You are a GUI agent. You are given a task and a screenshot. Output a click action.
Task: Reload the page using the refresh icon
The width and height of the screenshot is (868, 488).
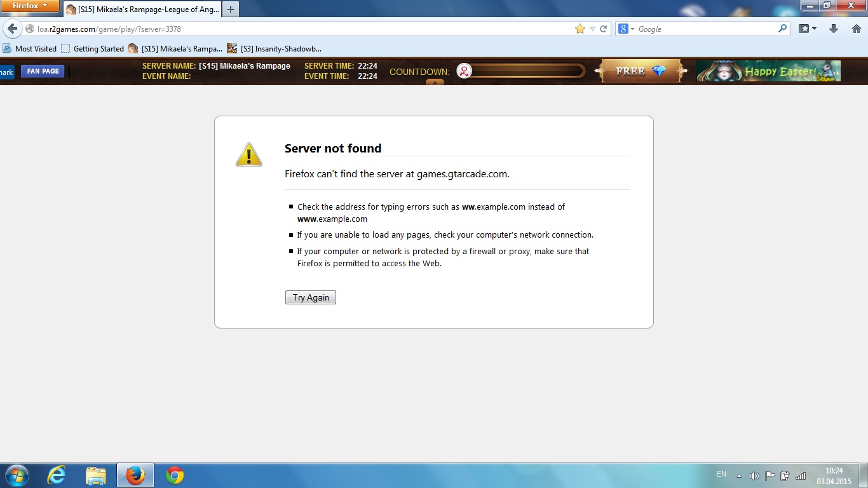[x=603, y=29]
